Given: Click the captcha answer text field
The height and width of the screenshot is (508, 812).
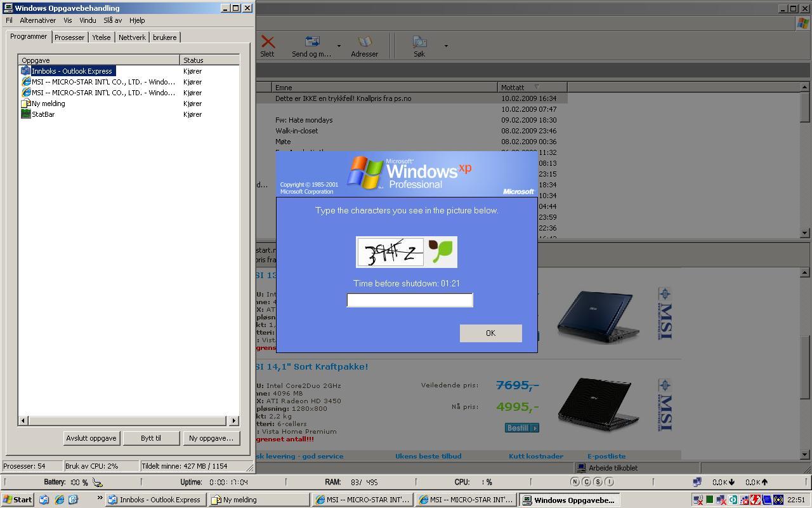Looking at the screenshot, I should point(410,300).
